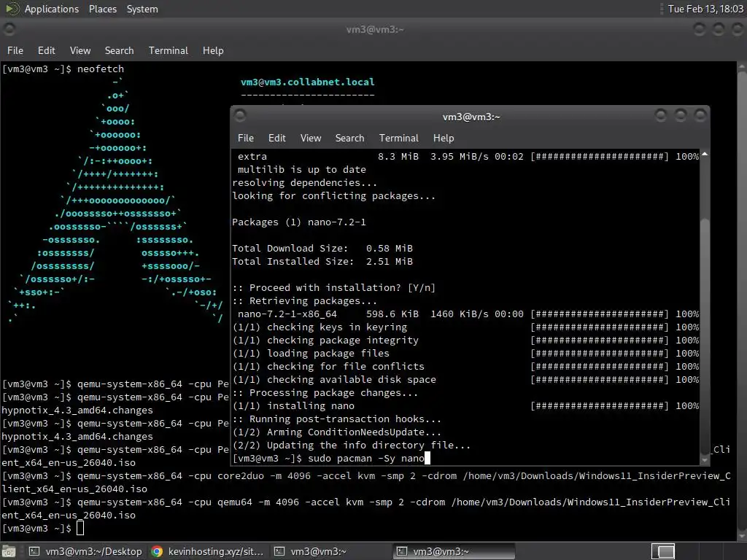Click 'vm3@vm3.collabnet.local' neofetch header
Screen dimensions: 747x560
click(x=307, y=82)
